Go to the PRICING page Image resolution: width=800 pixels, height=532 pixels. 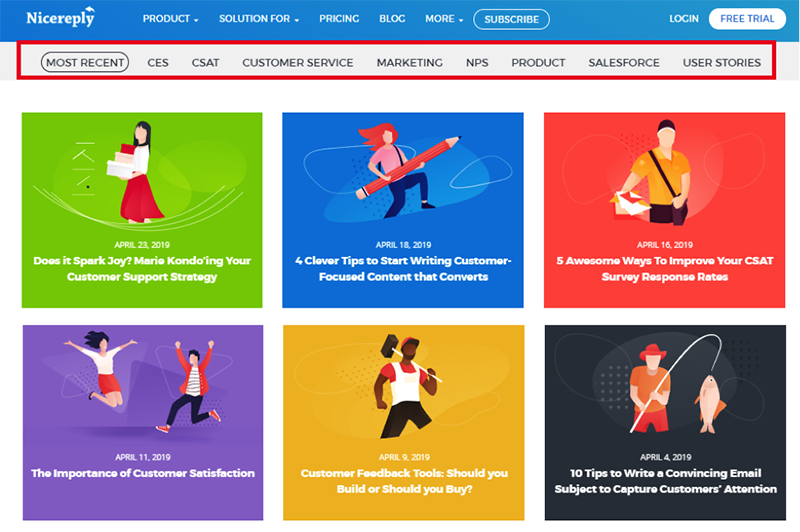[339, 19]
